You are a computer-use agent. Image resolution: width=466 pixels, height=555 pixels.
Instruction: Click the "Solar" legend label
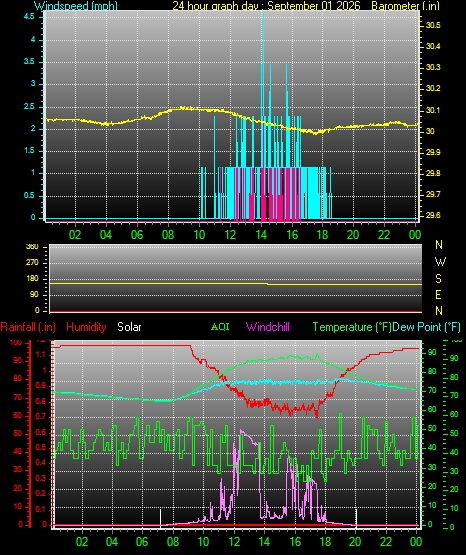click(129, 327)
